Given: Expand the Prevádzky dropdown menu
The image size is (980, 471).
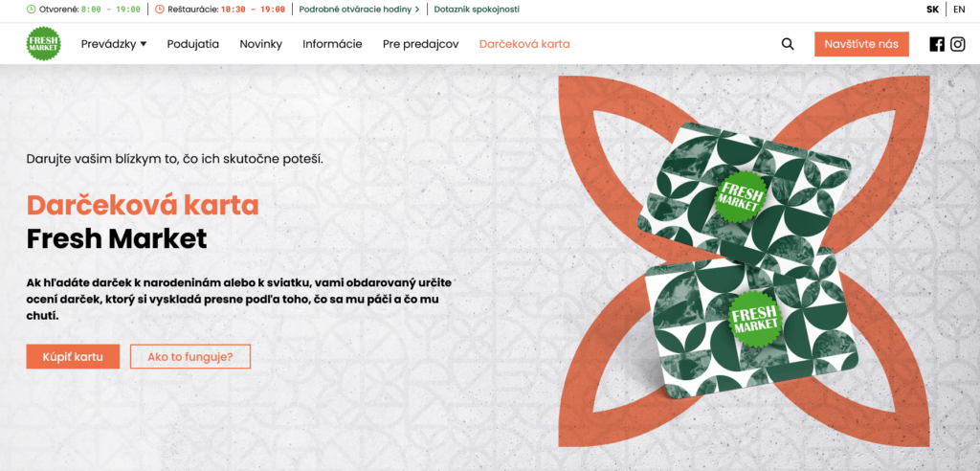Looking at the screenshot, I should [114, 44].
